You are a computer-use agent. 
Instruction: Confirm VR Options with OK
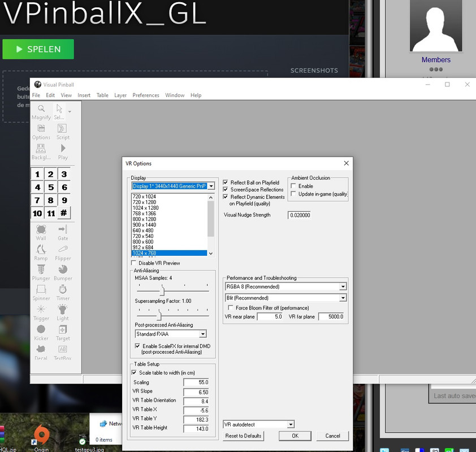pos(295,436)
